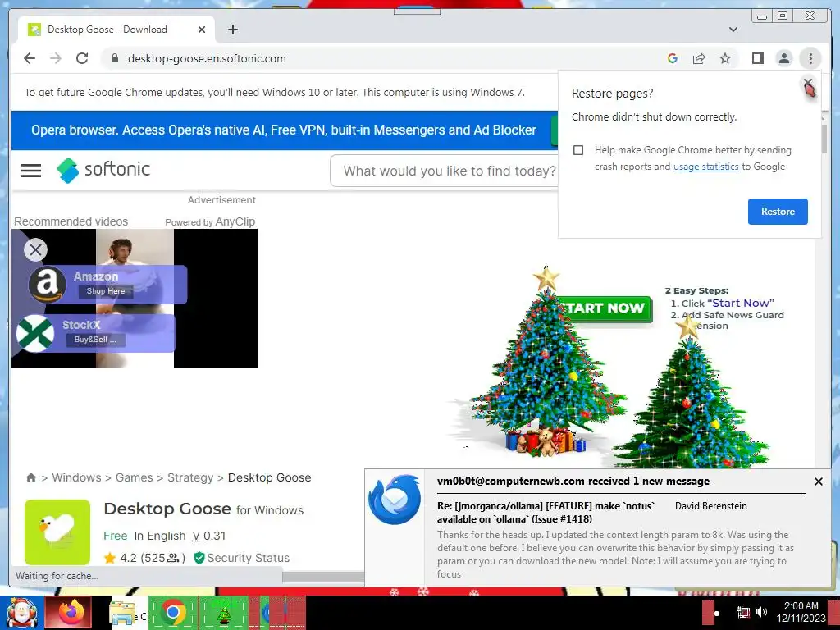Close the recommended videos overlay

click(x=35, y=249)
